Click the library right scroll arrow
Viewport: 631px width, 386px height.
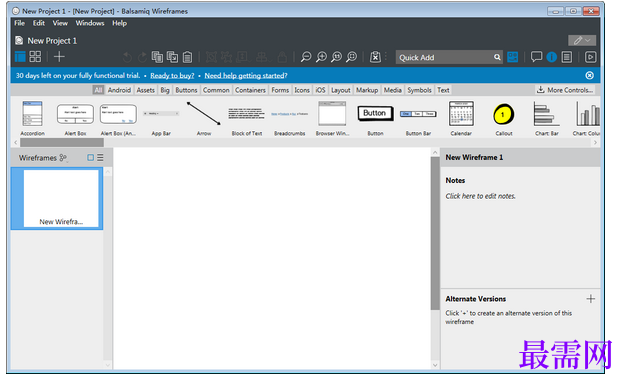[595, 142]
